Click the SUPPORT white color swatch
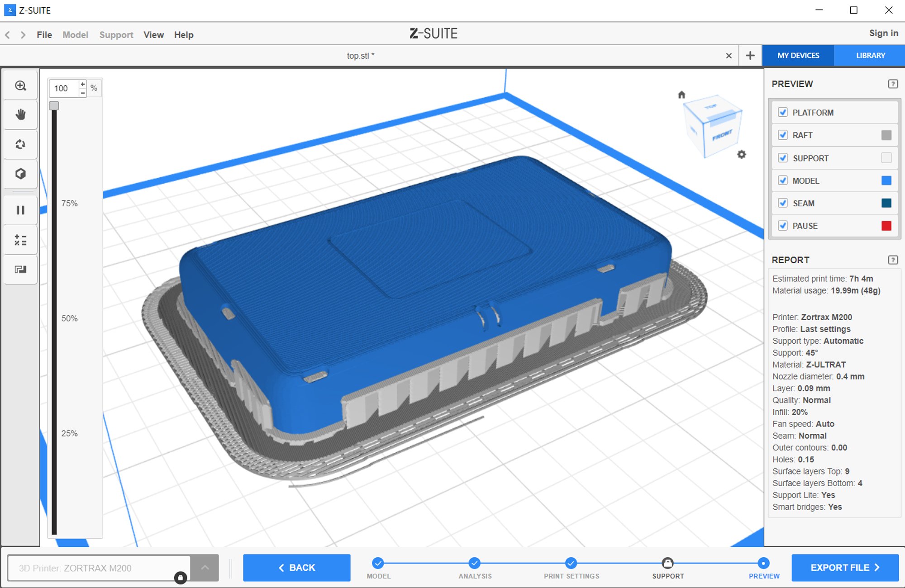The height and width of the screenshot is (588, 905). (x=886, y=157)
